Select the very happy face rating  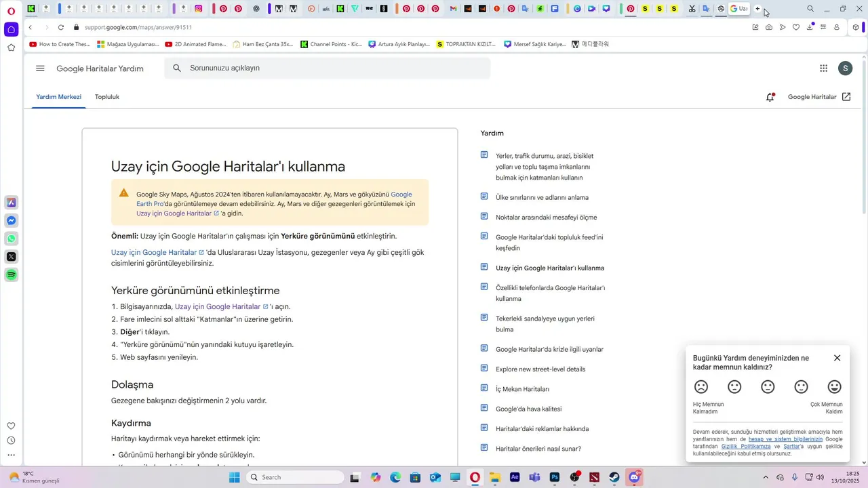click(x=835, y=387)
